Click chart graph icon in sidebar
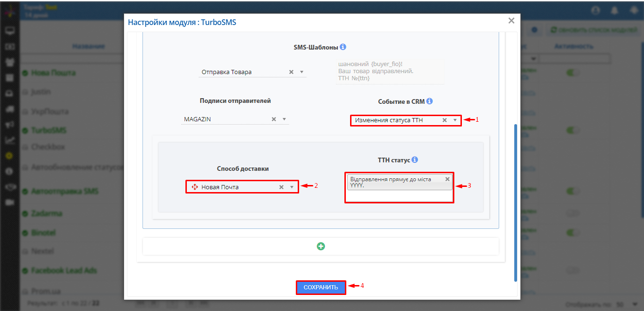The image size is (644, 311). point(9,140)
